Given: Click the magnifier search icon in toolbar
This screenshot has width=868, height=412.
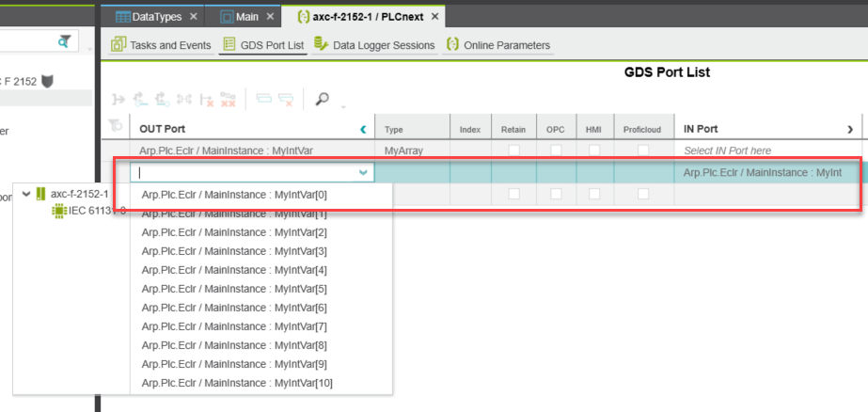Looking at the screenshot, I should coord(323,98).
